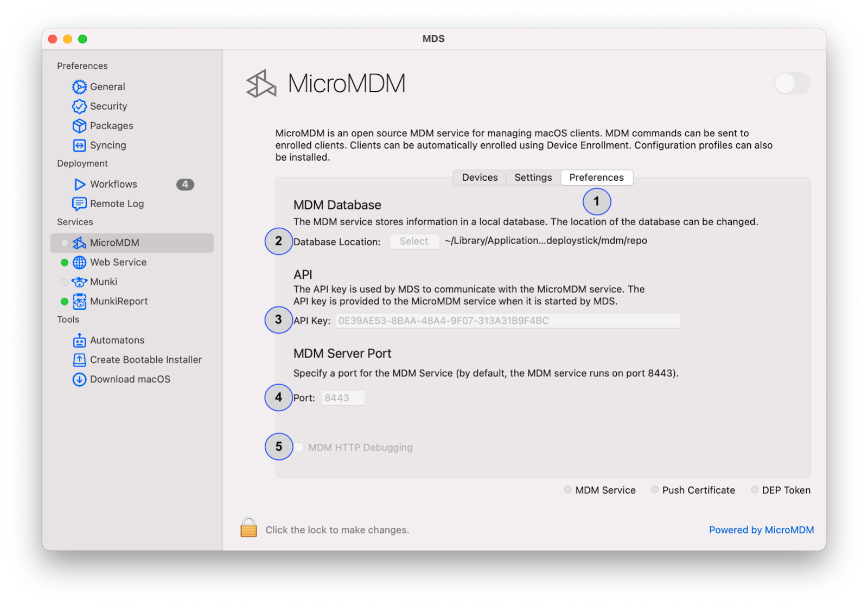Screen dimensions: 868x606
Task: Toggle the MicroMDM service switch on
Action: [792, 84]
